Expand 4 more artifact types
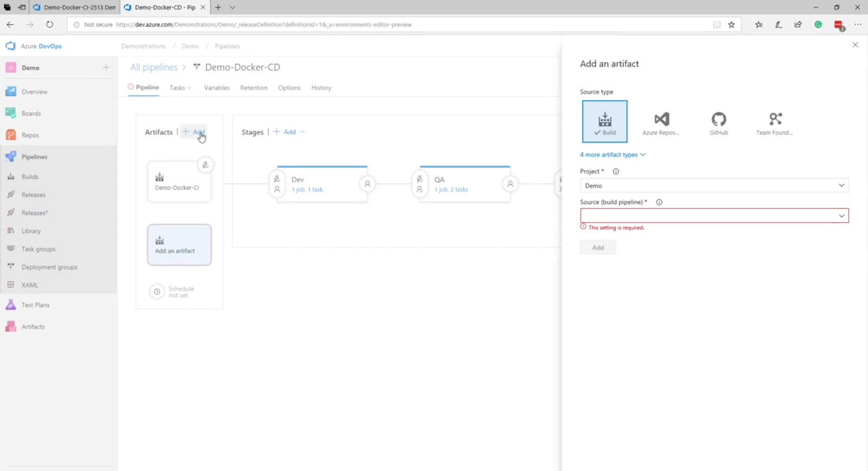The width and height of the screenshot is (868, 471). point(612,154)
